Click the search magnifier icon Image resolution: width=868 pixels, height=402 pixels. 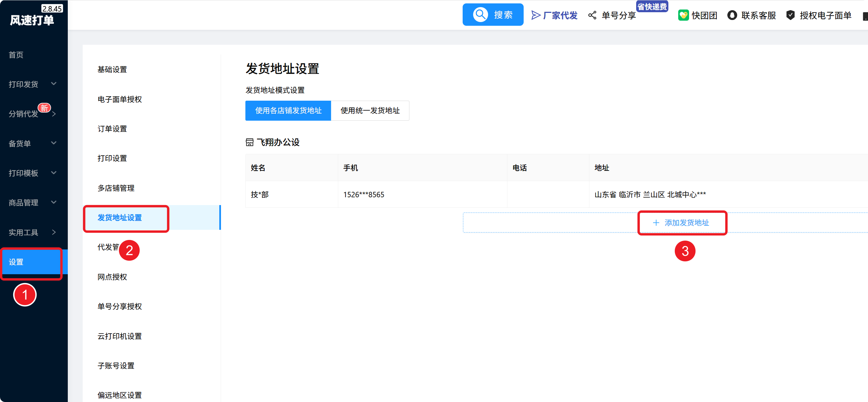pyautogui.click(x=480, y=15)
